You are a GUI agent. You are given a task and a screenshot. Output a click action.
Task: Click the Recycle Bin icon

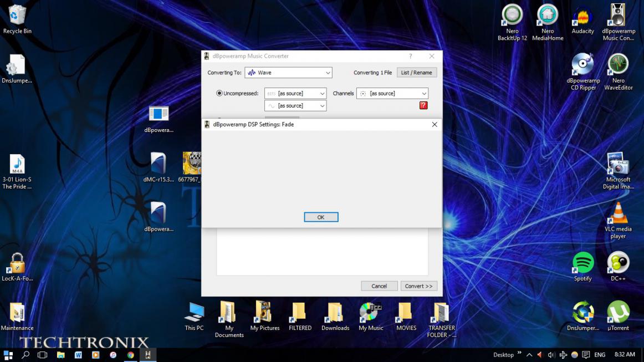[17, 16]
